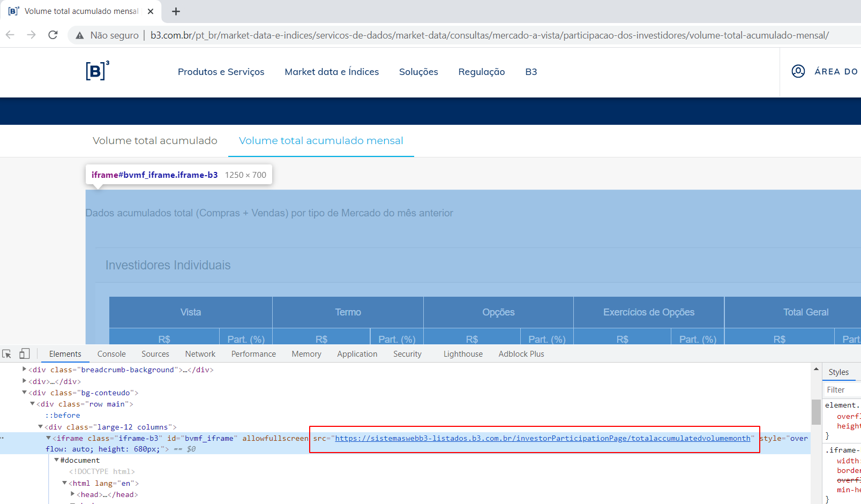Click the 'Opções' table column header
Viewport: 861px width, 504px height.
[x=498, y=312]
